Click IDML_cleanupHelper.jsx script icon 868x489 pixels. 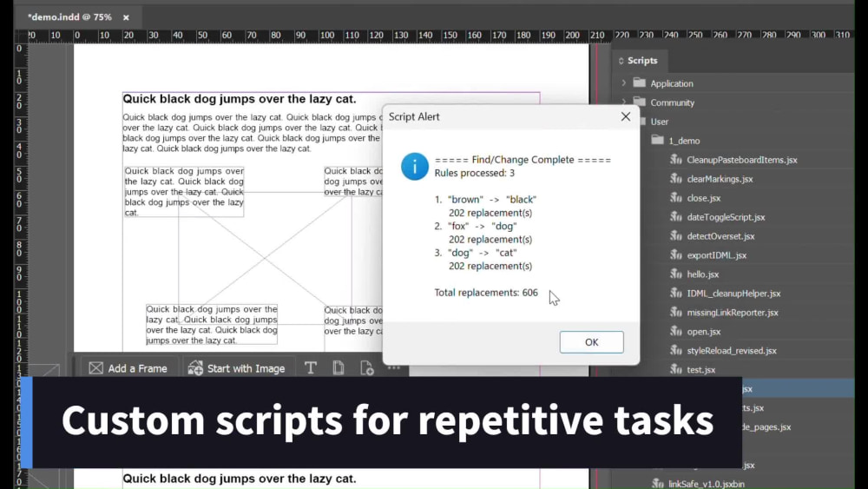coord(676,293)
